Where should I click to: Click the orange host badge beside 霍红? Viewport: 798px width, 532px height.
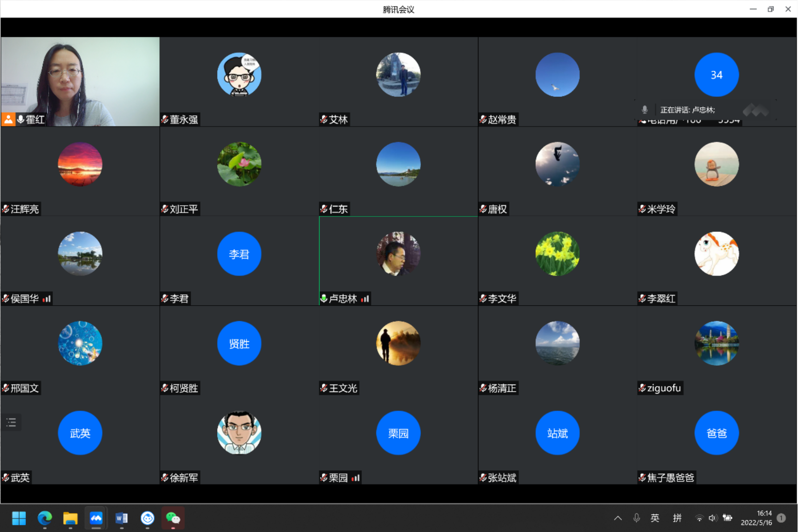pyautogui.click(x=8, y=119)
